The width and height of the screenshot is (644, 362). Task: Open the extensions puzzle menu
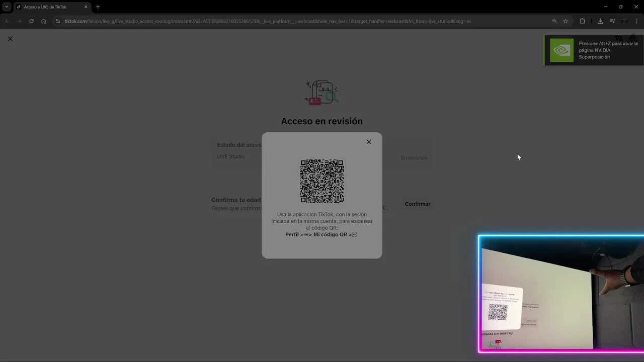click(x=583, y=21)
